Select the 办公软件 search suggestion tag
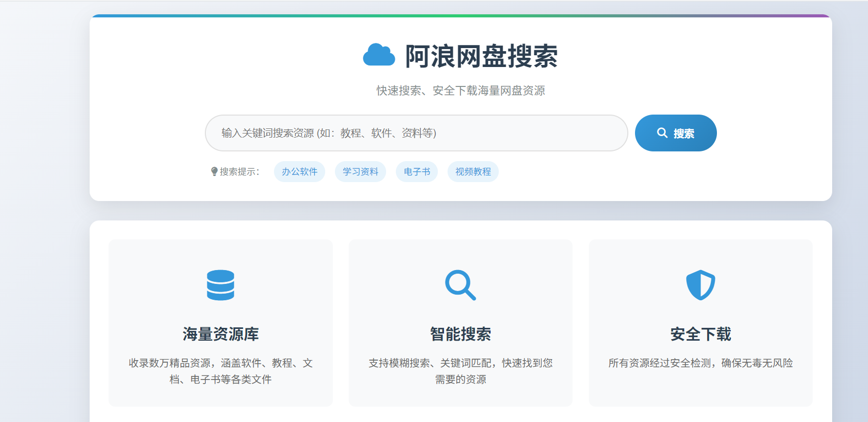868x422 pixels. point(300,172)
